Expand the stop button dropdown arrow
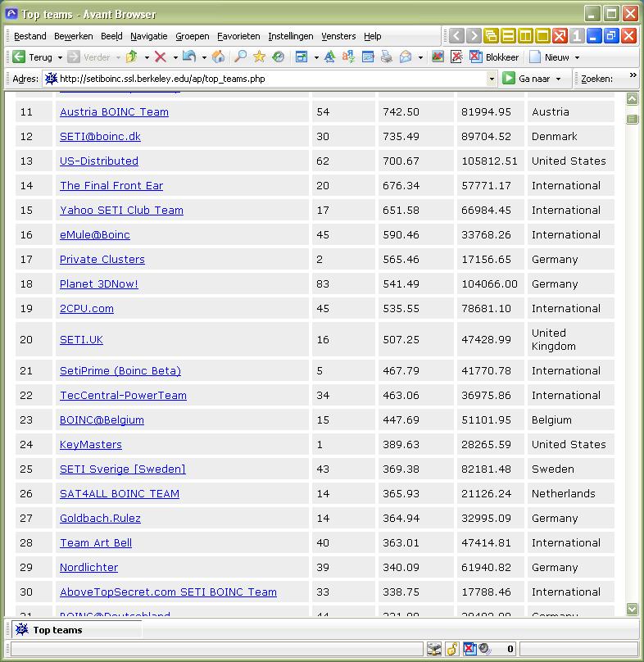This screenshot has height=662, width=644. 175,57
